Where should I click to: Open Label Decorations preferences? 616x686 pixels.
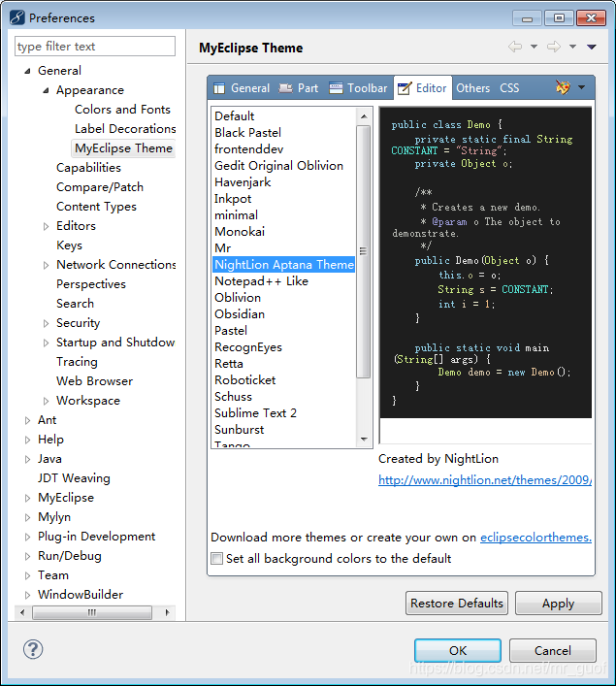tap(125, 129)
